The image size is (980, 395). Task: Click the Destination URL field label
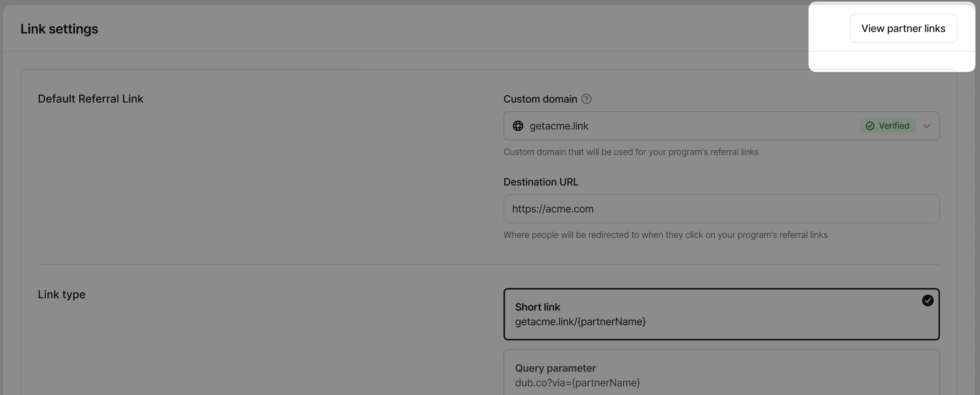(541, 182)
